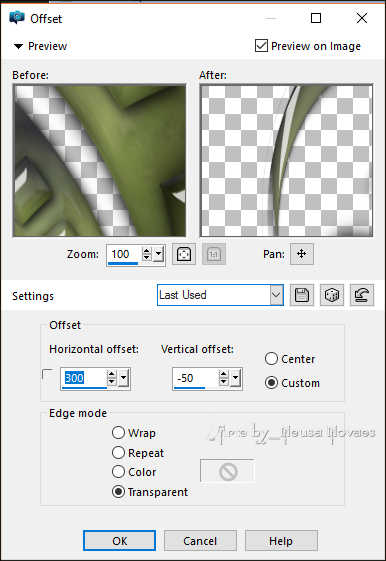Image resolution: width=386 pixels, height=561 pixels.
Task: Click the Vertical offset input field
Action: pyautogui.click(x=196, y=379)
